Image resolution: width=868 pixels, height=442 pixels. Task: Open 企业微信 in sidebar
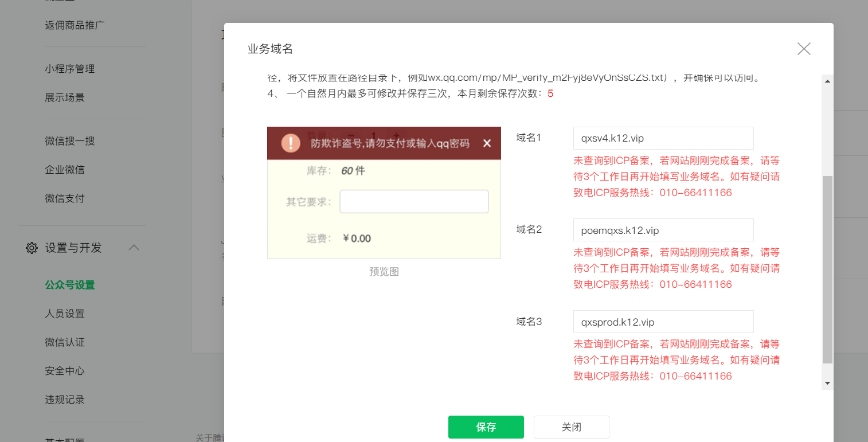pyautogui.click(x=65, y=170)
